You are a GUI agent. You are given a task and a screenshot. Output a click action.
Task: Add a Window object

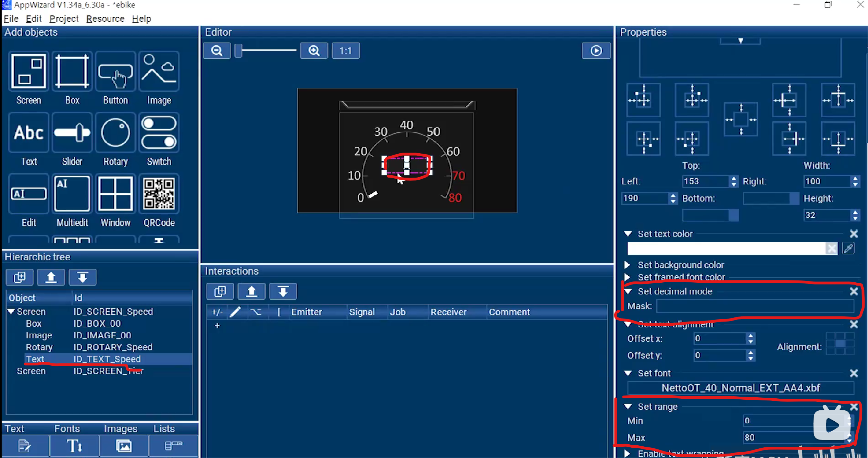pos(115,194)
